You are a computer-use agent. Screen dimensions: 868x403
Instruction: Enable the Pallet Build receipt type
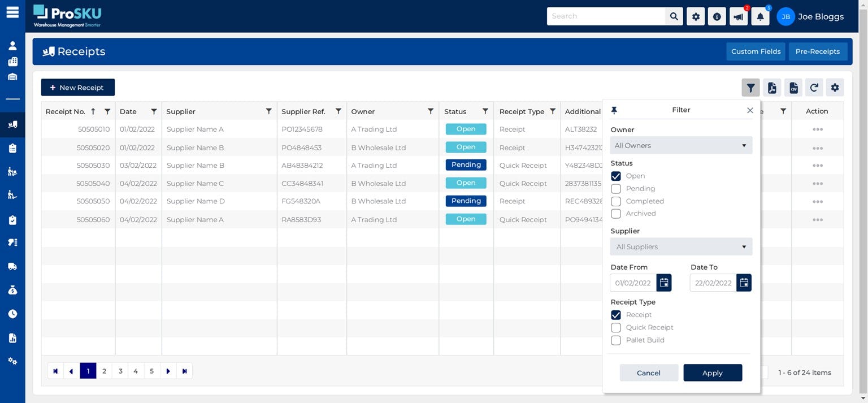[x=615, y=340]
